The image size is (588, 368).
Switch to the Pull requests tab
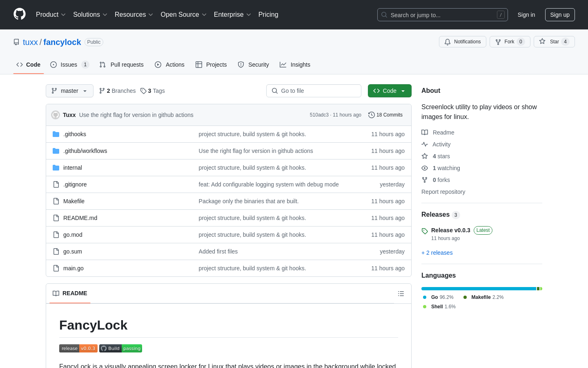pos(122,65)
